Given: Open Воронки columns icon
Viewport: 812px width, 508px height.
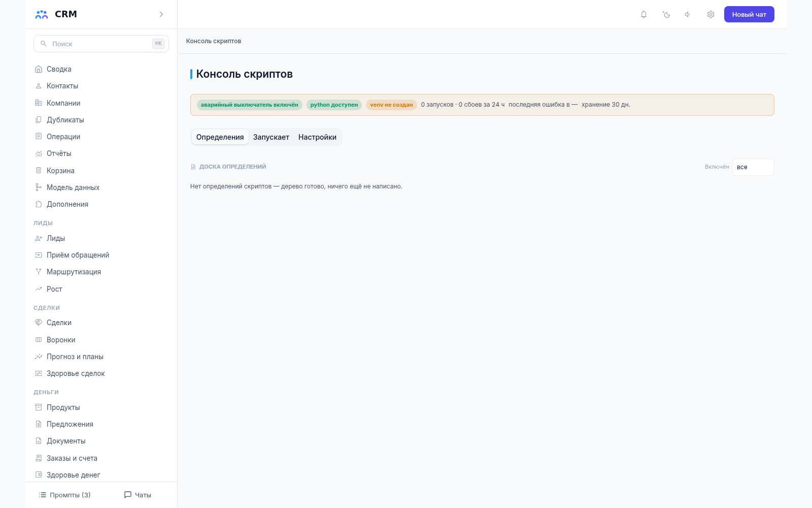Looking at the screenshot, I should [x=39, y=340].
